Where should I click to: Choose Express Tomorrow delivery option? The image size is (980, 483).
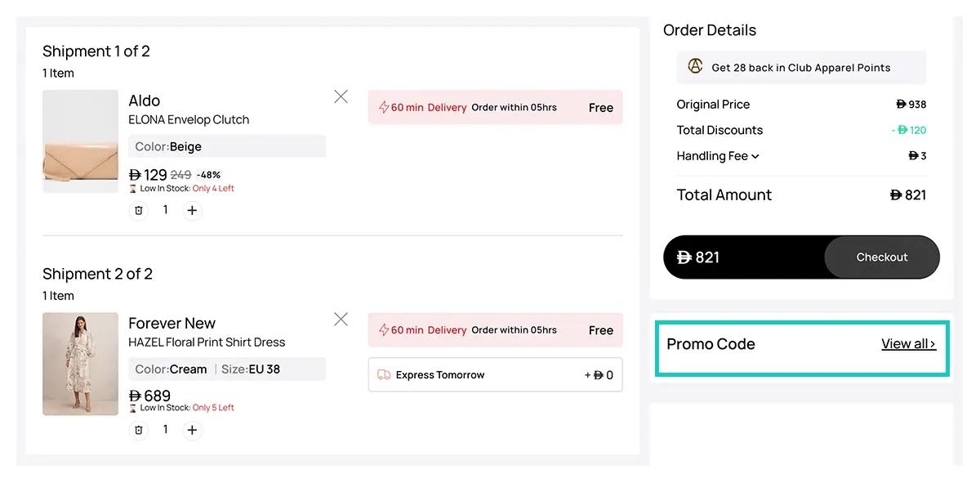click(495, 375)
